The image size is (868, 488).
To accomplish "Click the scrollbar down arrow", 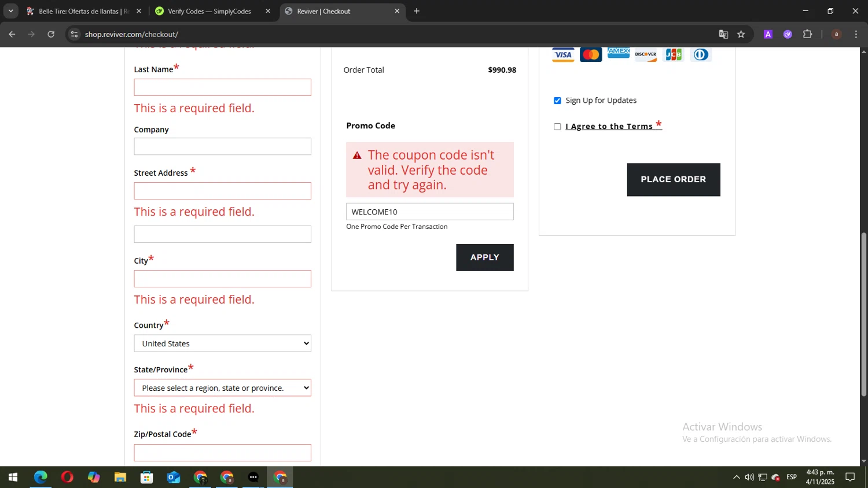I will point(863,461).
